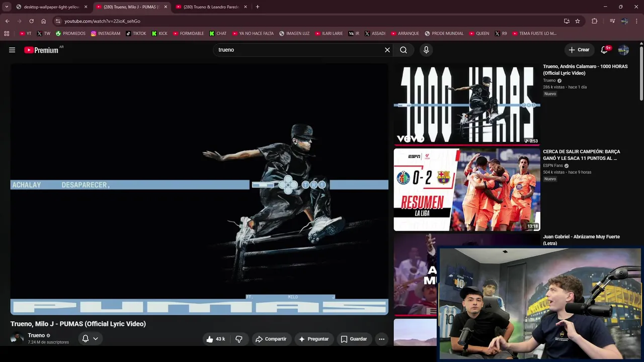View site information icon in address bar
Screen dimensions: 644x362
pos(58,21)
